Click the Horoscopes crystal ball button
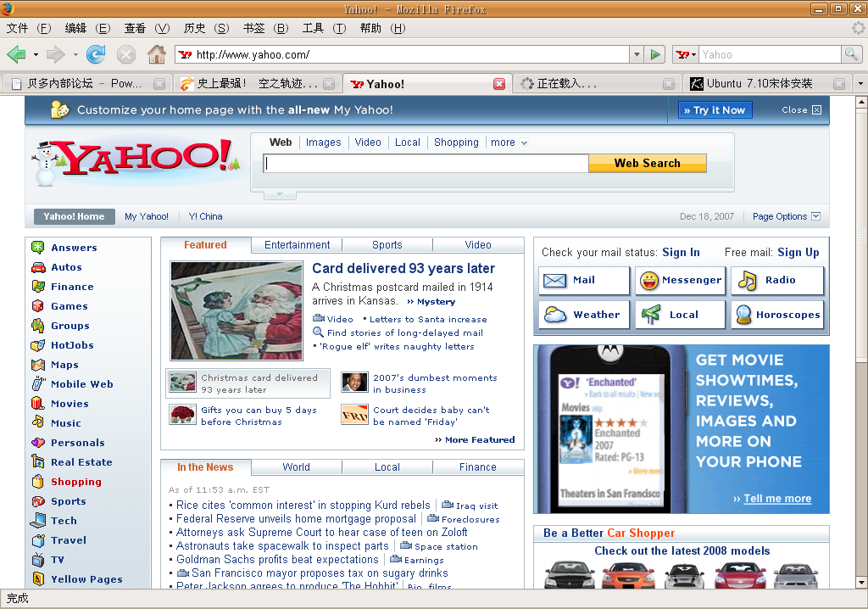The height and width of the screenshot is (609, 868). pos(778,315)
